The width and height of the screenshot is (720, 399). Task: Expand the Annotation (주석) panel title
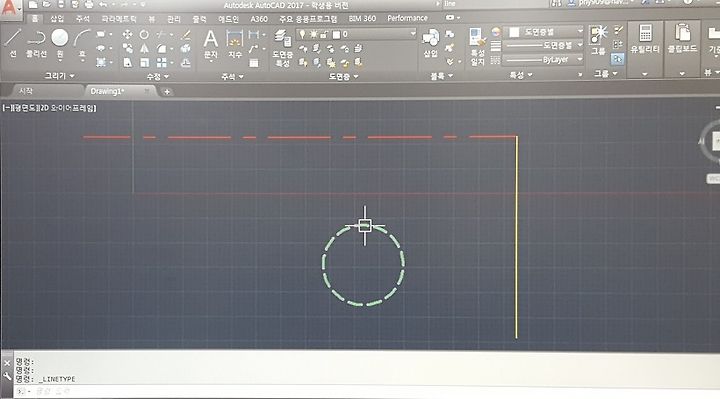[x=232, y=77]
